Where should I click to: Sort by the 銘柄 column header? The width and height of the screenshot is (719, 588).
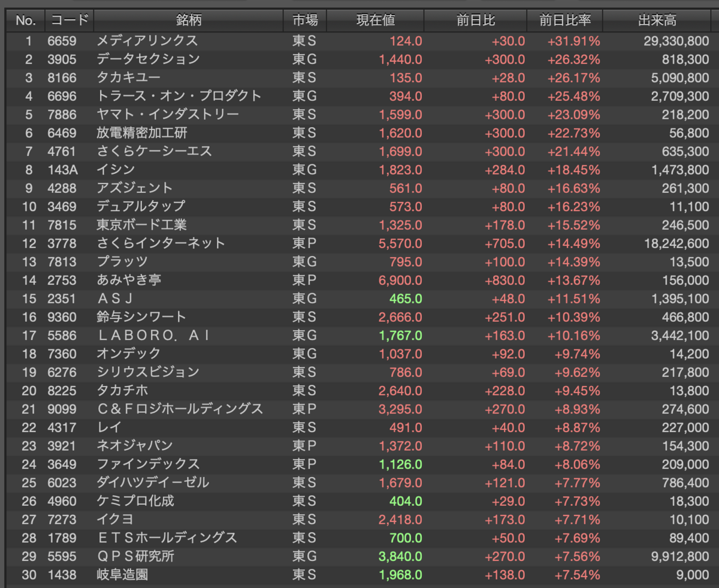coord(189,20)
